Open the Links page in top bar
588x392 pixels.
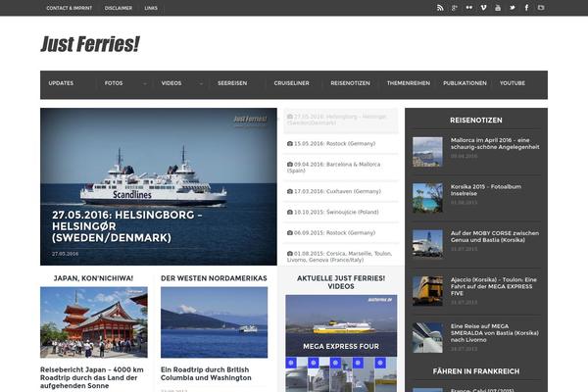(151, 8)
